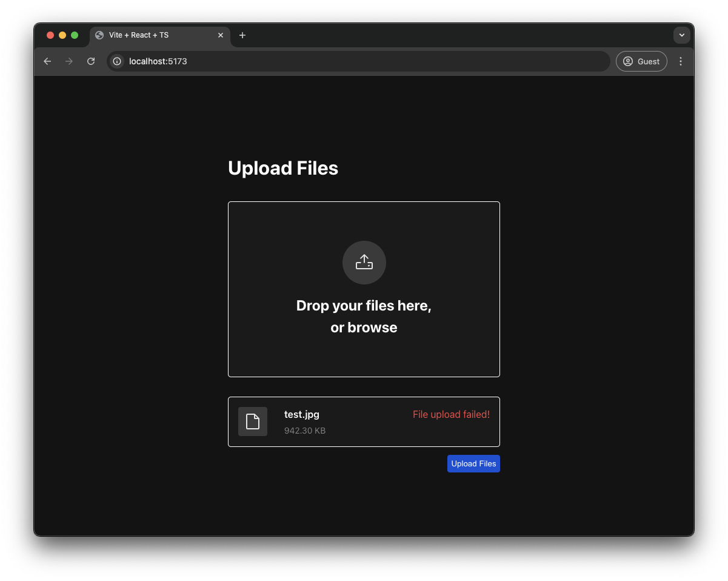The width and height of the screenshot is (728, 581).
Task: Close the Vite + React + TS tab
Action: click(221, 35)
